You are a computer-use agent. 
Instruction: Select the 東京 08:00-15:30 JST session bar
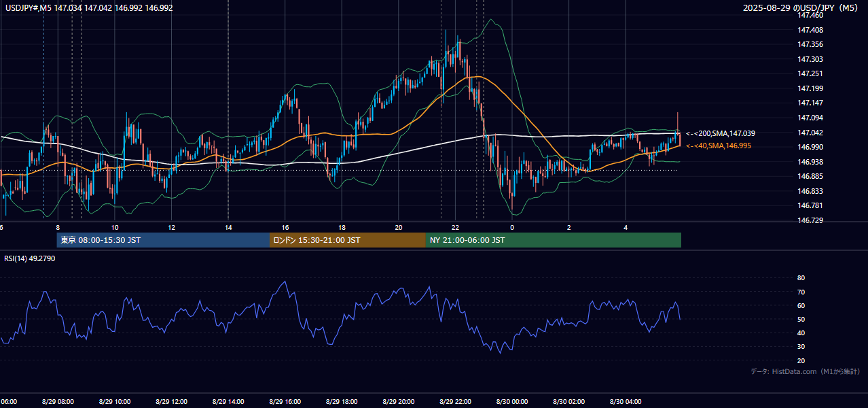163,240
